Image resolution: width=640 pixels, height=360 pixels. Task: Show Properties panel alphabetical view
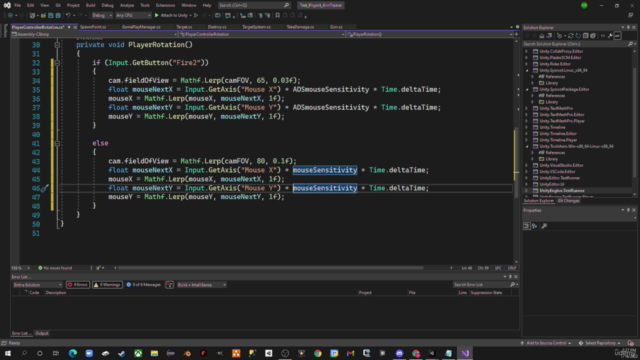click(x=535, y=226)
